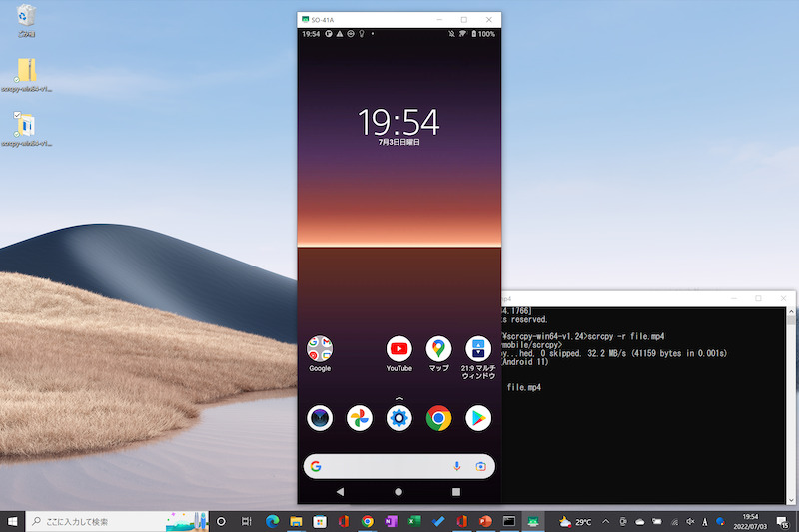The image size is (799, 532).
Task: Open Google Photos from the dock
Action: [x=360, y=418]
